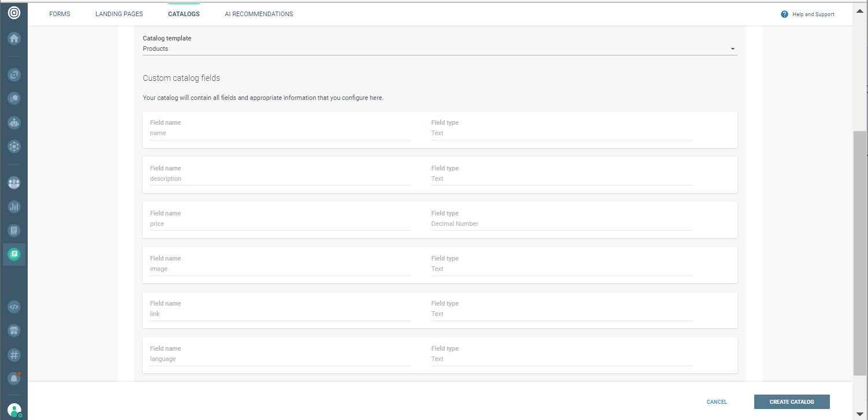The width and height of the screenshot is (868, 420).
Task: Open the Channels hashtag icon
Action: pyautogui.click(x=13, y=355)
